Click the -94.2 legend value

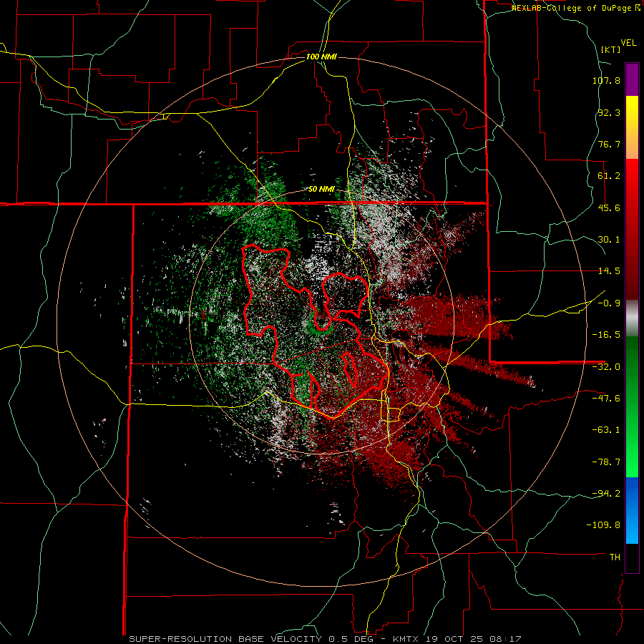click(606, 494)
